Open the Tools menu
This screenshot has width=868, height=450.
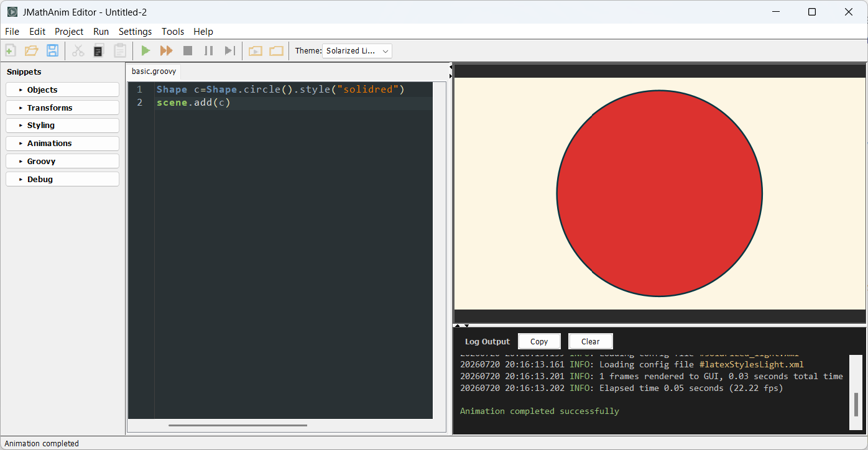click(x=173, y=32)
